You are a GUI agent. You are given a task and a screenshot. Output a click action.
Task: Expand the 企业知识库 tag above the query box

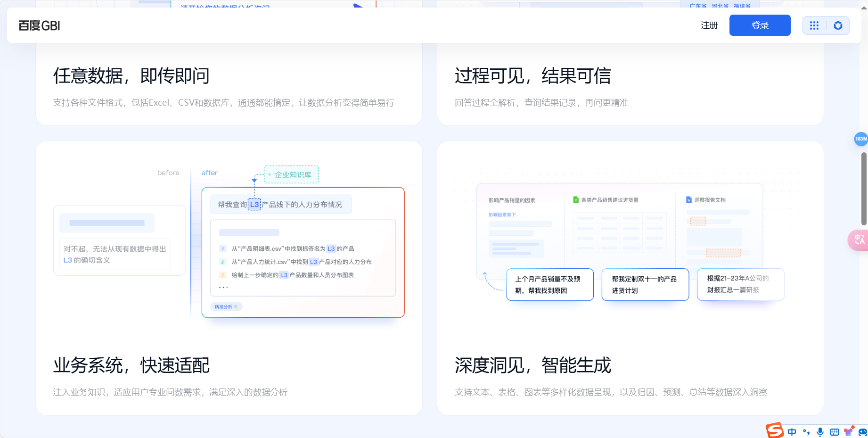(x=291, y=174)
